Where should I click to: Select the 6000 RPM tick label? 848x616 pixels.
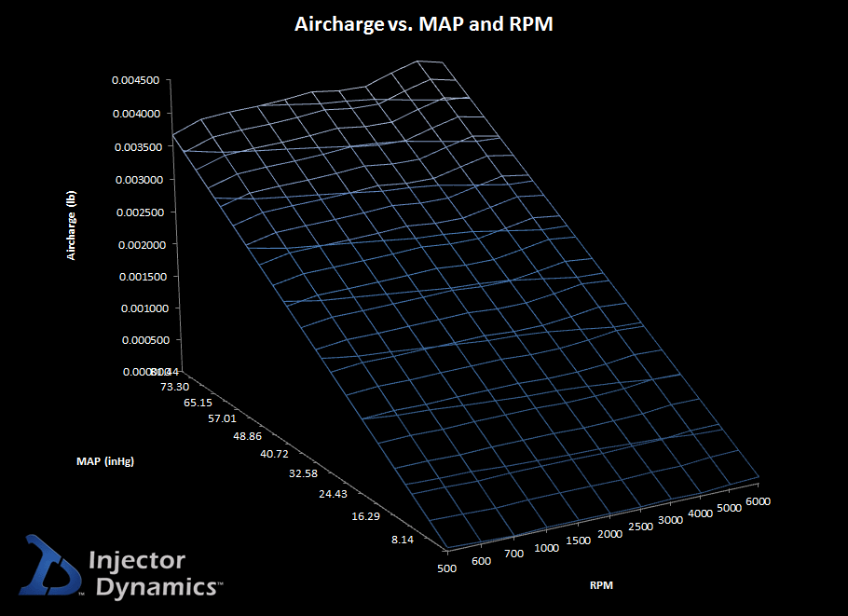pyautogui.click(x=759, y=500)
